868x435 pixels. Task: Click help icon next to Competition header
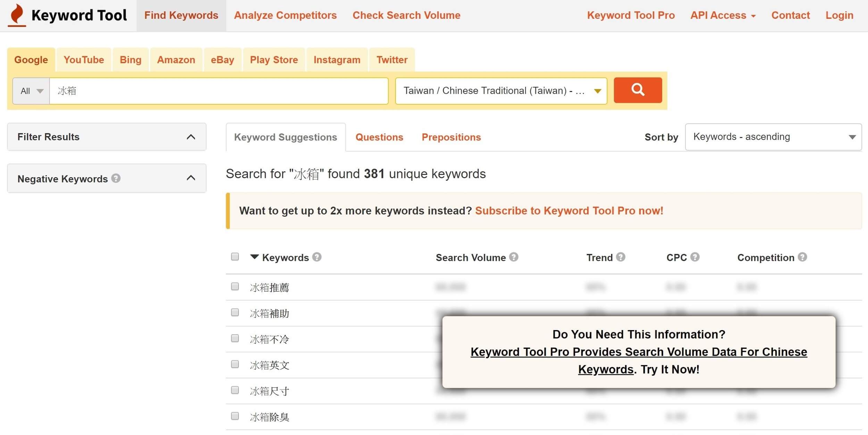(x=802, y=257)
